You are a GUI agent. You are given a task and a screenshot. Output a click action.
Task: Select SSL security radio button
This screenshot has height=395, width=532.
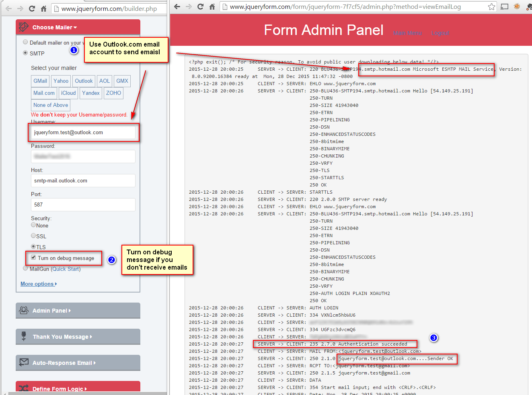tap(33, 236)
